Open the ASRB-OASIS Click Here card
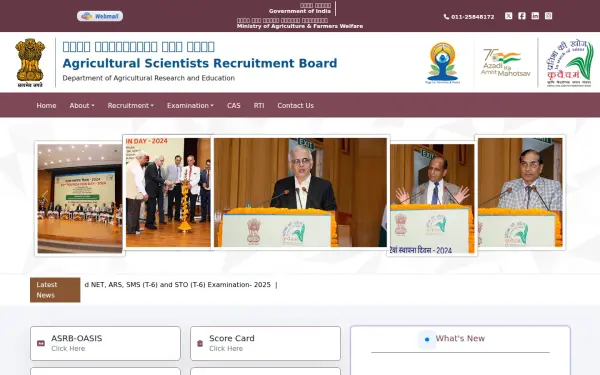Image resolution: width=600 pixels, height=375 pixels. pos(105,343)
